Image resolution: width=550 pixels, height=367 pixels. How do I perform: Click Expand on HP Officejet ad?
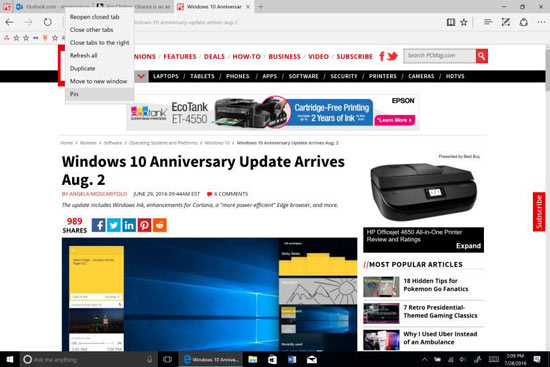tap(468, 246)
